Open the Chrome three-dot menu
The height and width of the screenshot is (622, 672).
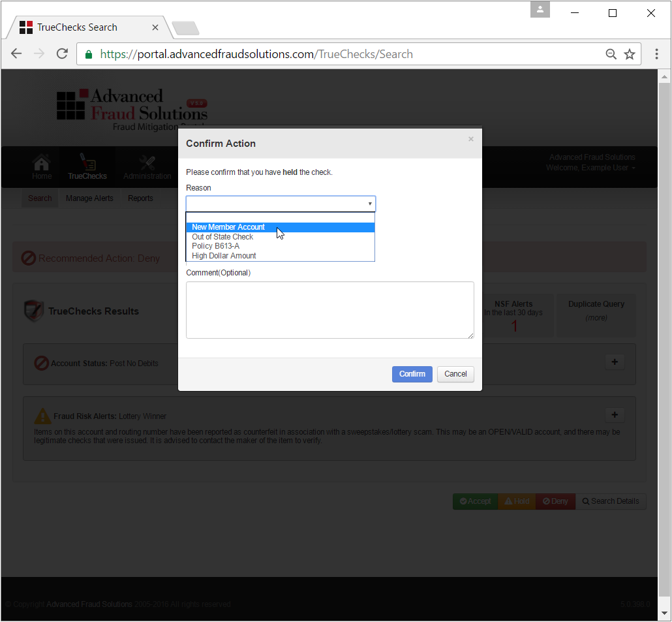click(x=656, y=54)
